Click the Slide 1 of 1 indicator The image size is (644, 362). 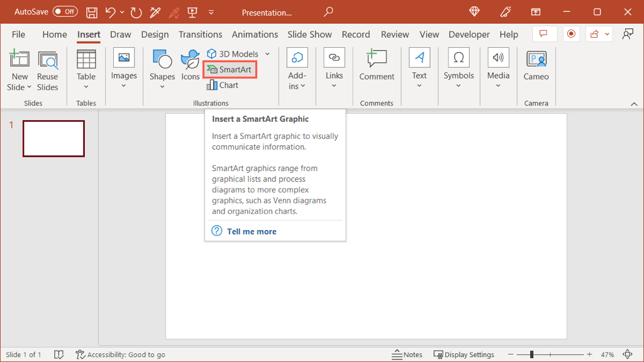tap(23, 354)
